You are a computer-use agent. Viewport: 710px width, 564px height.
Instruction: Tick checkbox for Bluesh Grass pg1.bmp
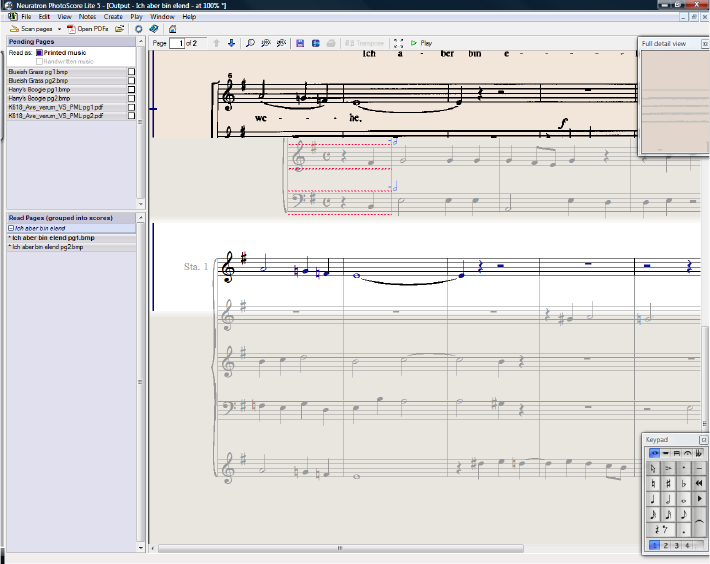pyautogui.click(x=131, y=72)
